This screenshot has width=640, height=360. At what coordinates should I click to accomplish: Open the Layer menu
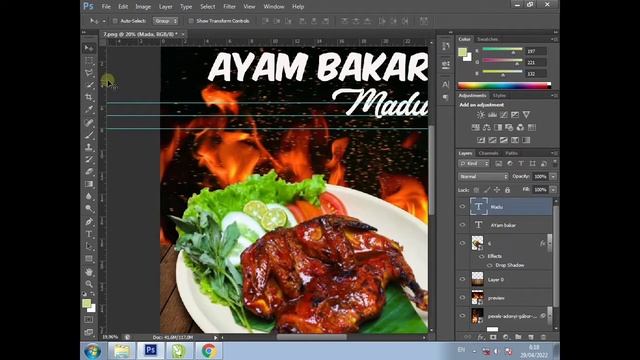(x=165, y=7)
